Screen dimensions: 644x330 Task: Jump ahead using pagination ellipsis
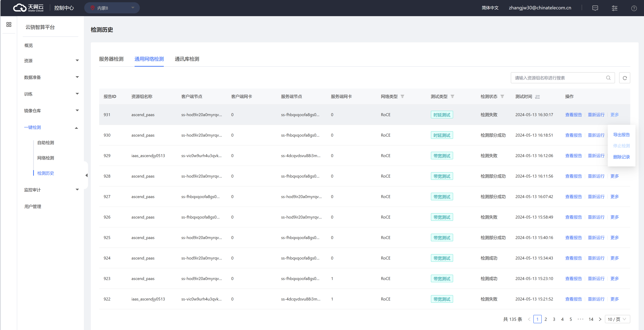pyautogui.click(x=580, y=319)
